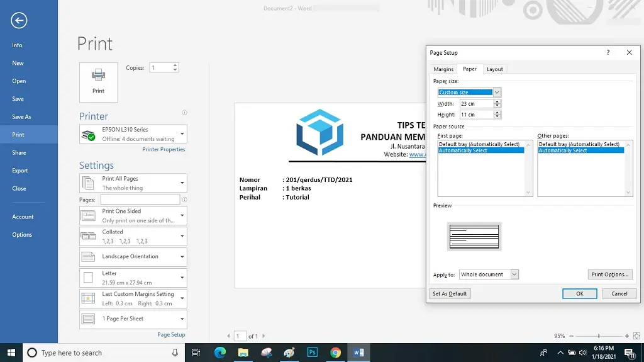Open File Explorer from the taskbar
The height and width of the screenshot is (362, 644).
point(243,353)
